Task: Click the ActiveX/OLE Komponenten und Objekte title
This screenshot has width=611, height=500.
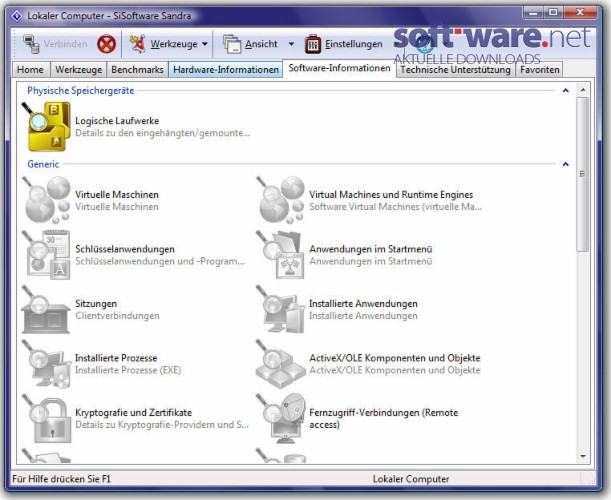Action: click(395, 358)
